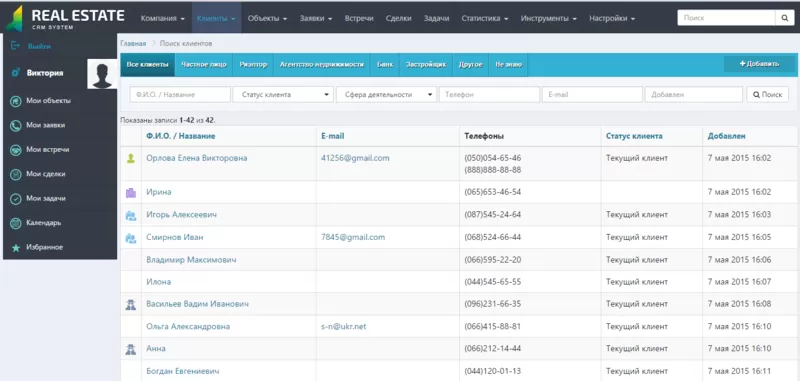This screenshot has width=800, height=381.
Task: Open Виктория's profile avatar thumbnail
Action: [x=102, y=74]
